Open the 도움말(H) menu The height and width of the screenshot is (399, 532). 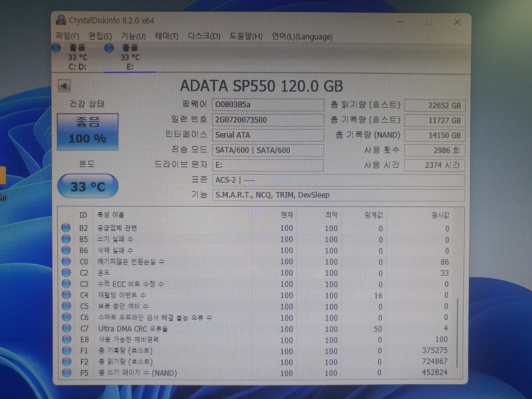click(x=246, y=37)
